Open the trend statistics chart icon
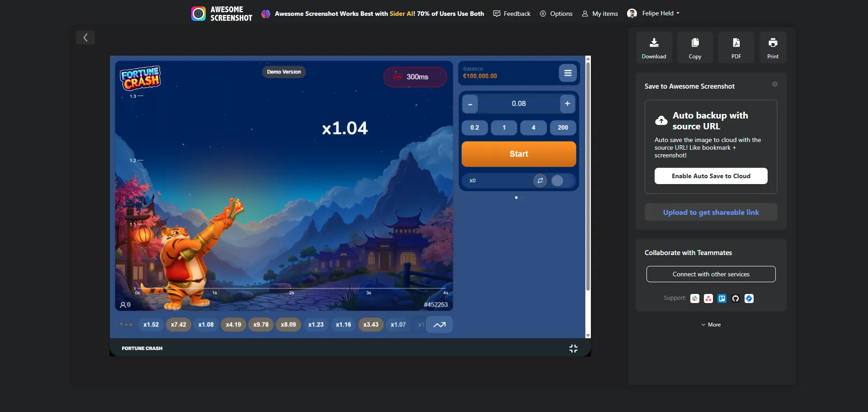The image size is (868, 412). tap(439, 325)
